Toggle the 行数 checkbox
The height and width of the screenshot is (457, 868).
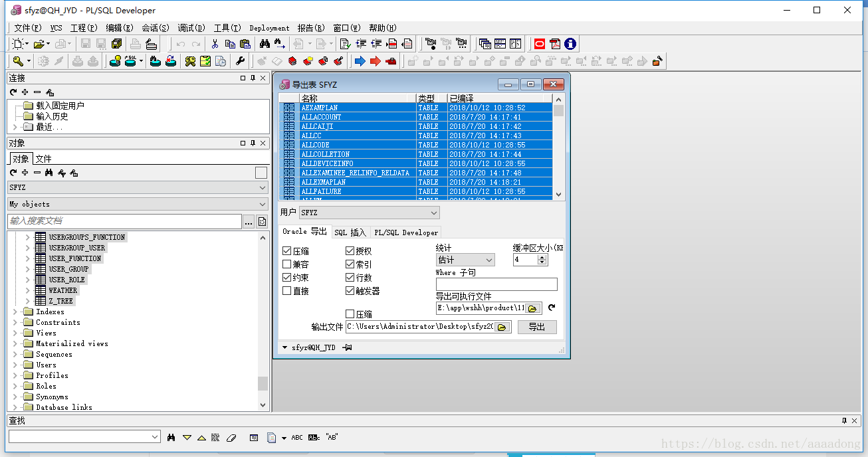[350, 278]
